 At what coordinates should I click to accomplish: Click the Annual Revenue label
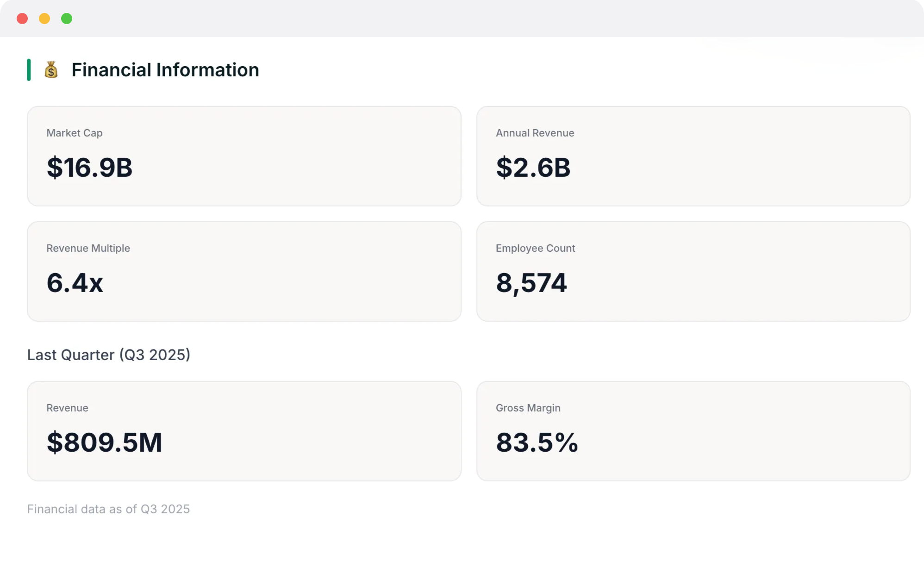tap(535, 133)
